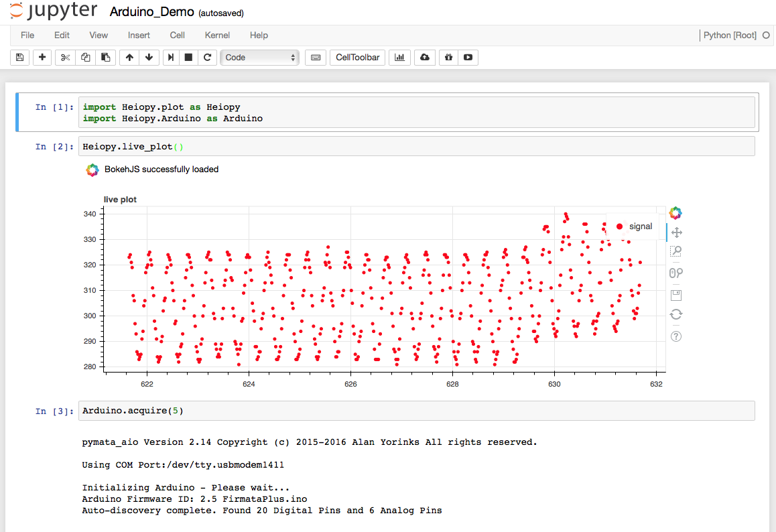The image size is (776, 532).
Task: Click y-axis tick label 340
Action: pos(90,214)
